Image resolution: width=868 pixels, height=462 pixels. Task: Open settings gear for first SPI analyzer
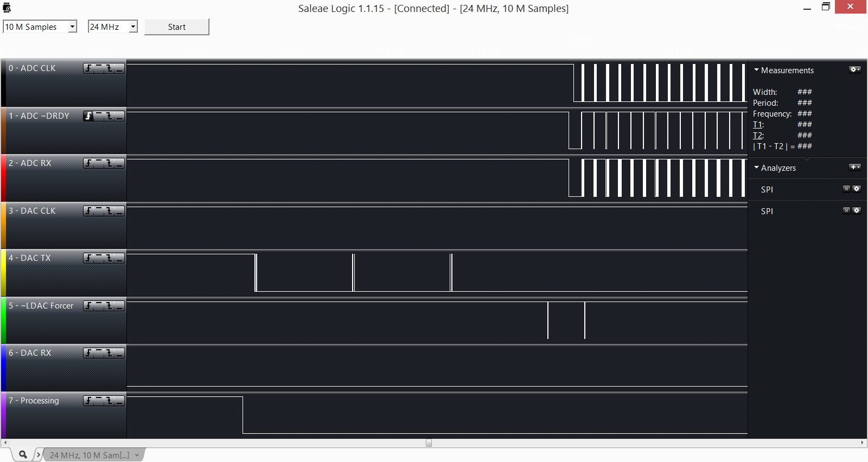pyautogui.click(x=857, y=189)
